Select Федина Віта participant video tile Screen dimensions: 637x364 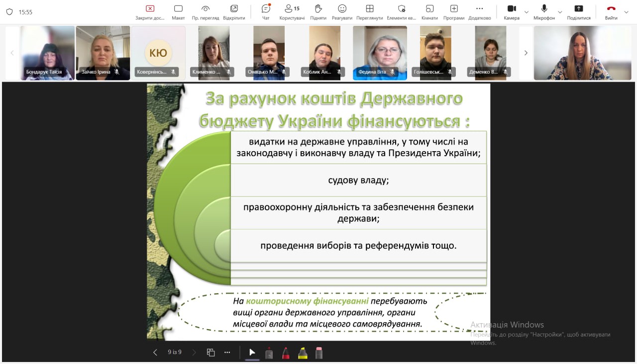(380, 53)
